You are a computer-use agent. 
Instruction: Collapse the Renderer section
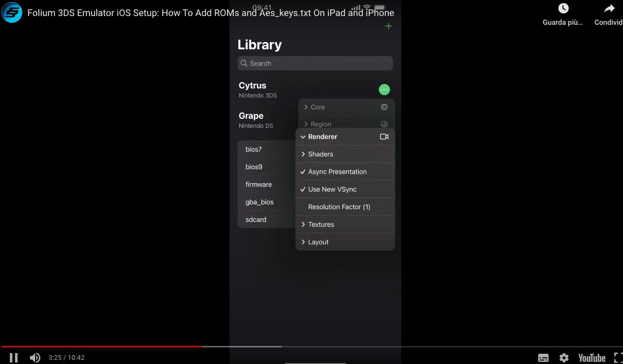(345, 136)
